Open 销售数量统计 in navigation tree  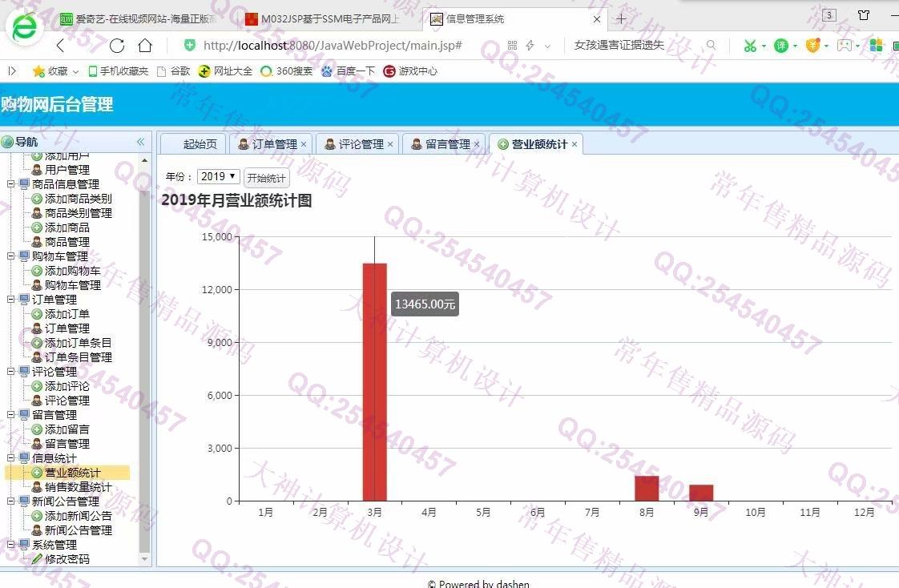click(x=78, y=487)
